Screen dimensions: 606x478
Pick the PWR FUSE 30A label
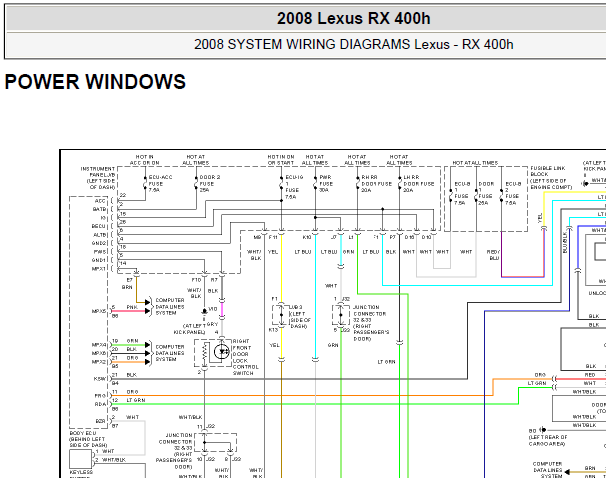326,184
